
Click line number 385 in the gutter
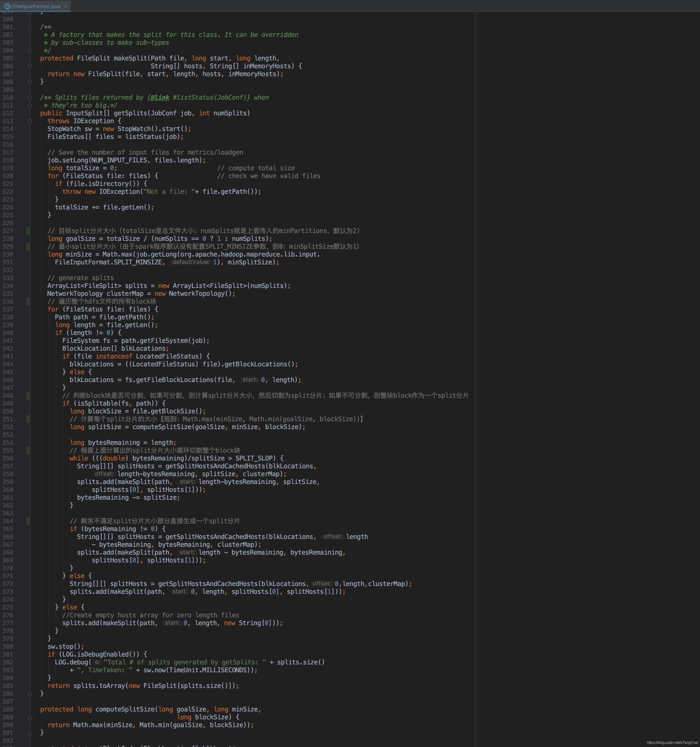click(8, 686)
